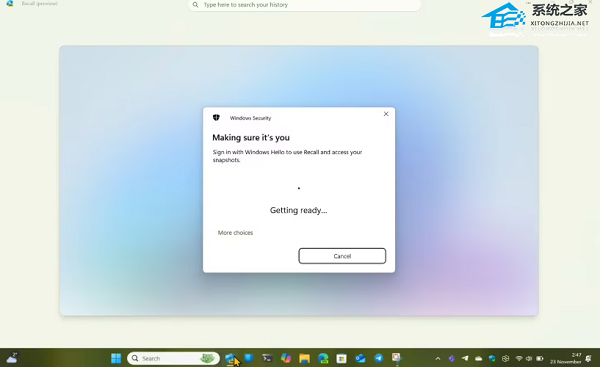This screenshot has width=600, height=367.
Task: Click the magnifier icon in Recall search bar
Action: pos(196,5)
